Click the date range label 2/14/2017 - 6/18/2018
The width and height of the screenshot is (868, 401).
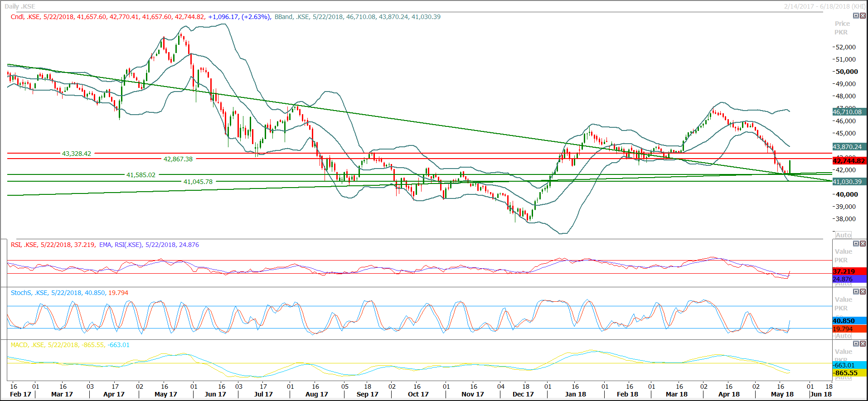[824, 6]
